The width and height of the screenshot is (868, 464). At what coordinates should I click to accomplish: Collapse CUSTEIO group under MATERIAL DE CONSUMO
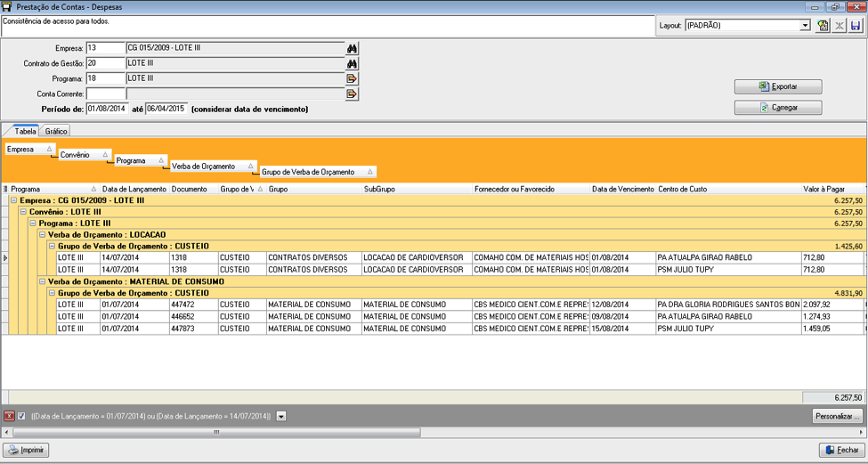(52, 293)
